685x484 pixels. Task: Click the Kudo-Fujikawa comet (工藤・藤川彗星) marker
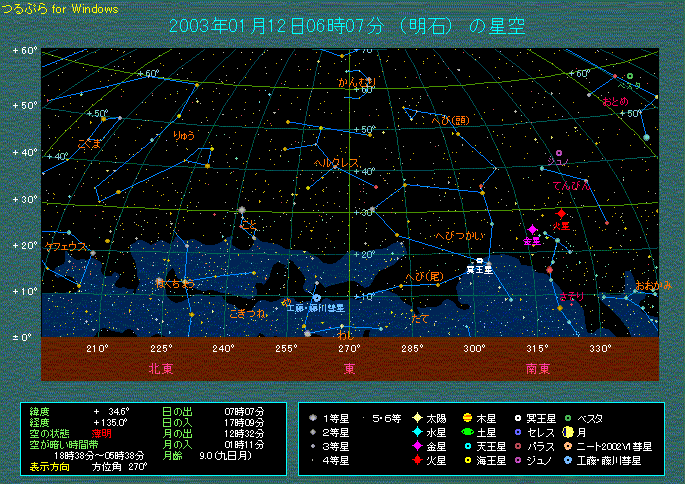[x=317, y=297]
